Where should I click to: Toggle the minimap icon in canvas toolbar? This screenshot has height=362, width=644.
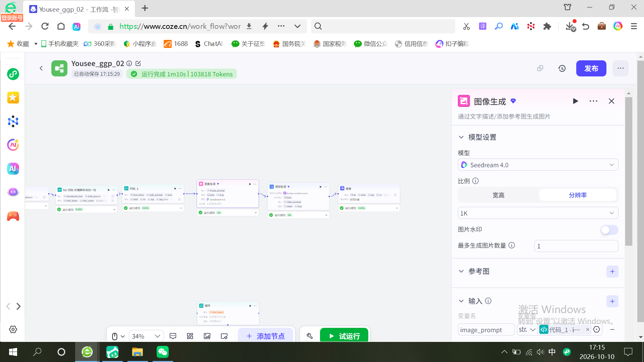(224, 336)
